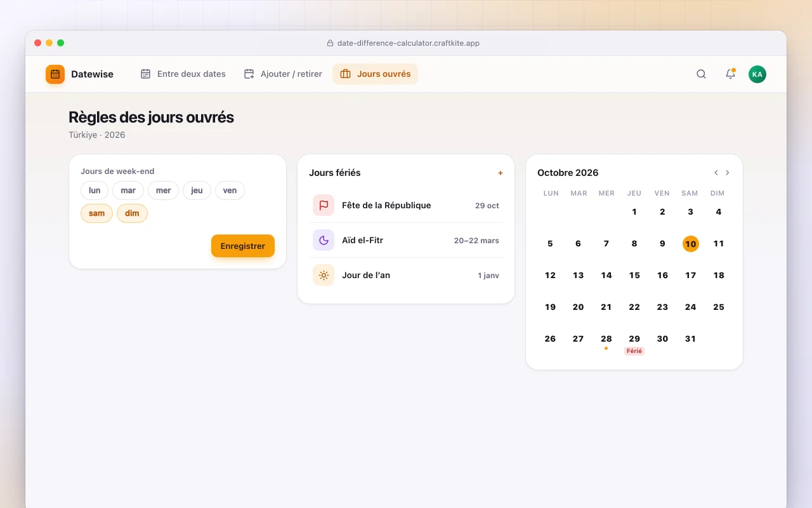This screenshot has width=812, height=508.
Task: Toggle mer as a weekend day
Action: (x=163, y=190)
